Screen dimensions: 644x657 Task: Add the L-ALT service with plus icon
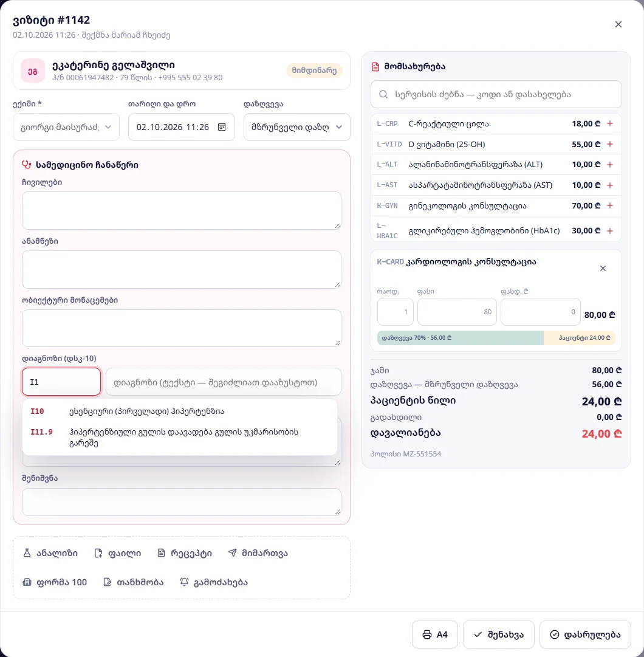coord(609,165)
